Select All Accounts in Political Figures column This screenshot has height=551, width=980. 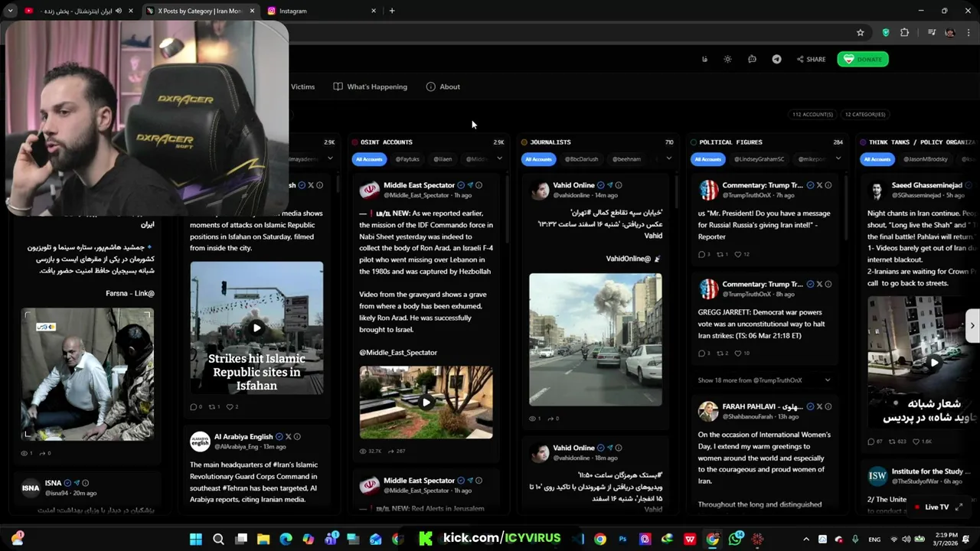(707, 159)
